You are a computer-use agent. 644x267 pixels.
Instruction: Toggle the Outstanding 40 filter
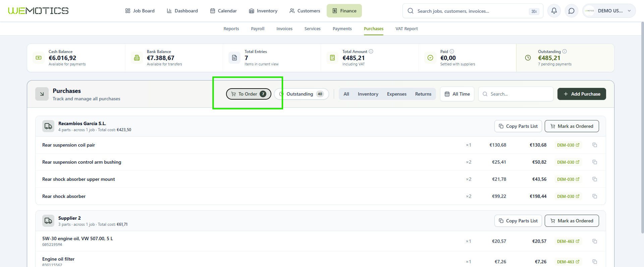click(x=302, y=94)
